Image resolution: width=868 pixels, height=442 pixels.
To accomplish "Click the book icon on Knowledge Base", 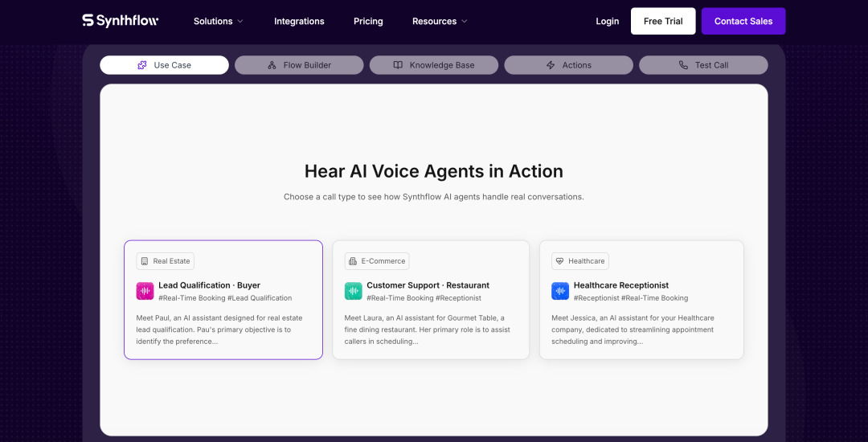I will 398,65.
